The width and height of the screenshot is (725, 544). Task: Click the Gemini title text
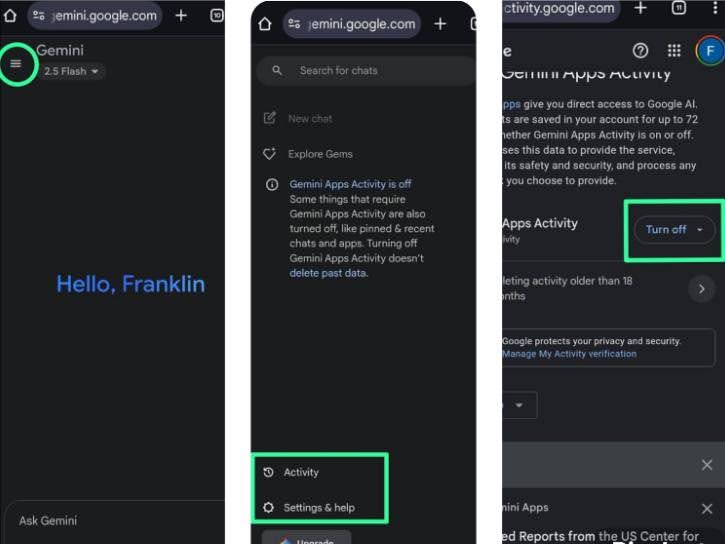[x=60, y=50]
